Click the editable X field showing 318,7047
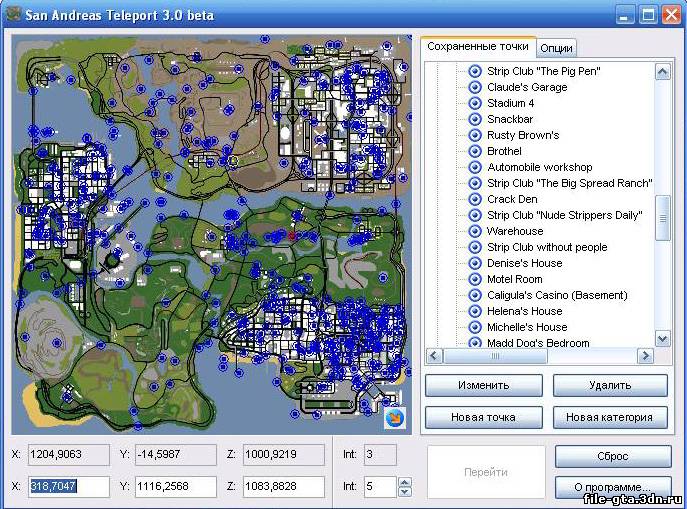Viewport: 687px width, 509px height. pyautogui.click(x=69, y=486)
